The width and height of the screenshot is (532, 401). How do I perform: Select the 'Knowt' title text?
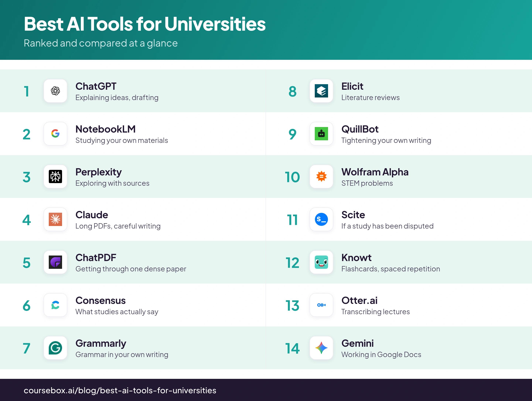[357, 258]
